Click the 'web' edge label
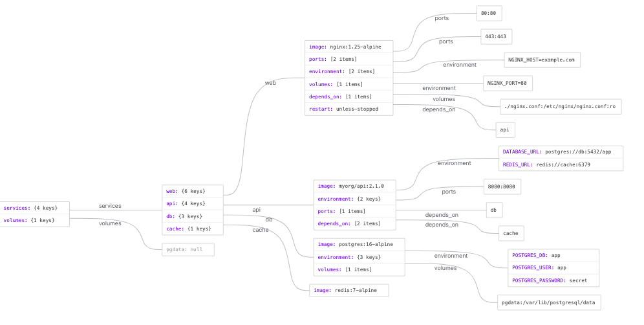Image resolution: width=644 pixels, height=325 pixels. point(270,83)
